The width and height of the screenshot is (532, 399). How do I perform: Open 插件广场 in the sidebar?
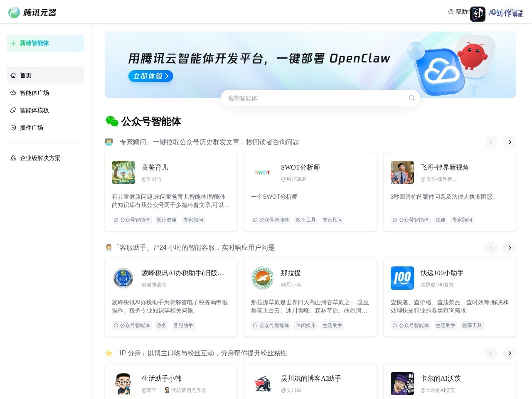tap(45, 128)
